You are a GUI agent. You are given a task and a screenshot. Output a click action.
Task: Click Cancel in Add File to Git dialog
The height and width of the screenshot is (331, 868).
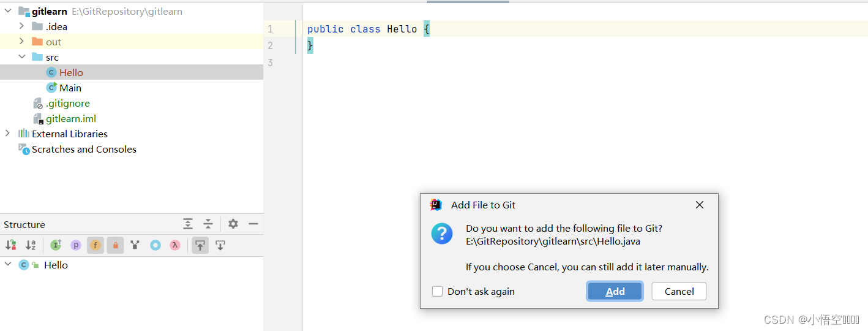(679, 291)
